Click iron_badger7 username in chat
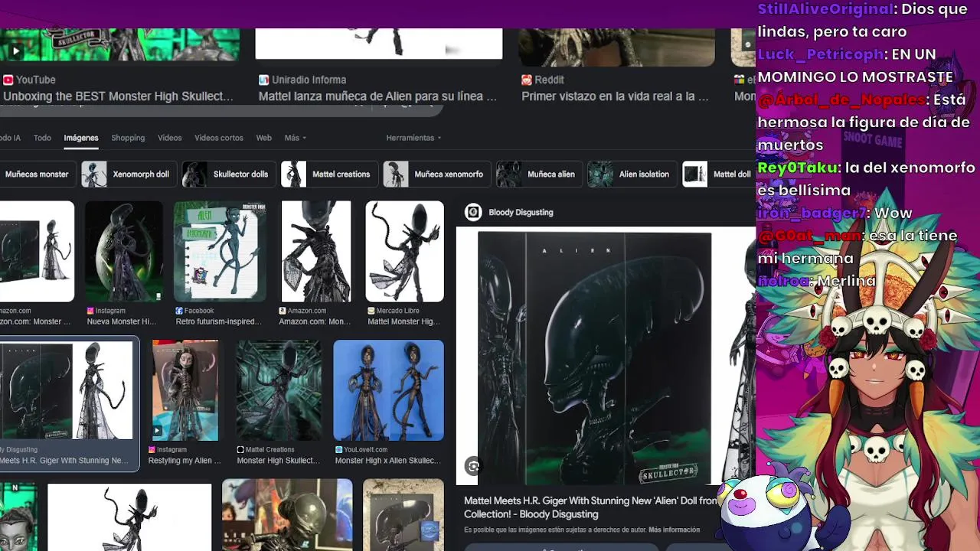 (x=812, y=213)
